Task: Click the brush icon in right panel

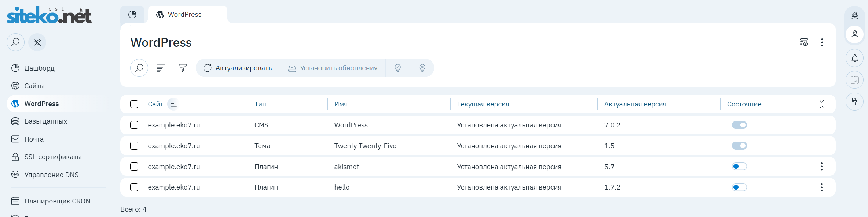Action: pos(855,101)
